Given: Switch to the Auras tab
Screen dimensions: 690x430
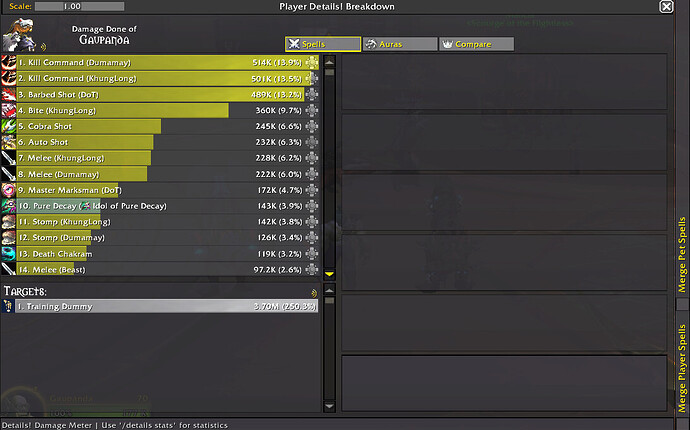Looking at the screenshot, I should [x=399, y=44].
